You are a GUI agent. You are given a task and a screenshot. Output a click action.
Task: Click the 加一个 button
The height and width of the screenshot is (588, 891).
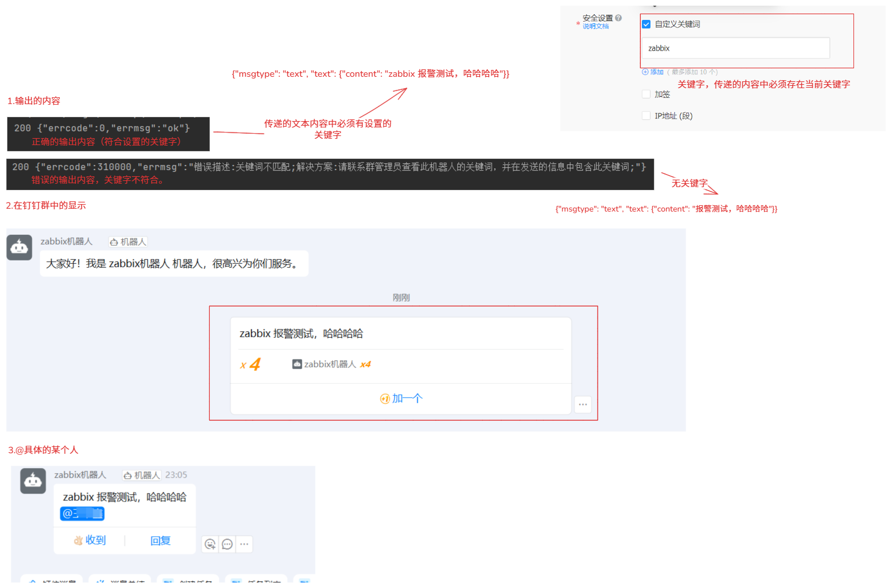(x=401, y=399)
